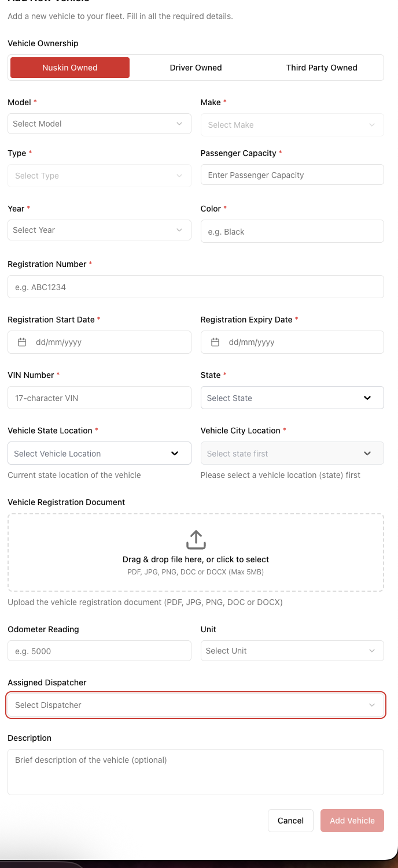The image size is (398, 868).
Task: Focus the Registration Number field
Action: (196, 287)
